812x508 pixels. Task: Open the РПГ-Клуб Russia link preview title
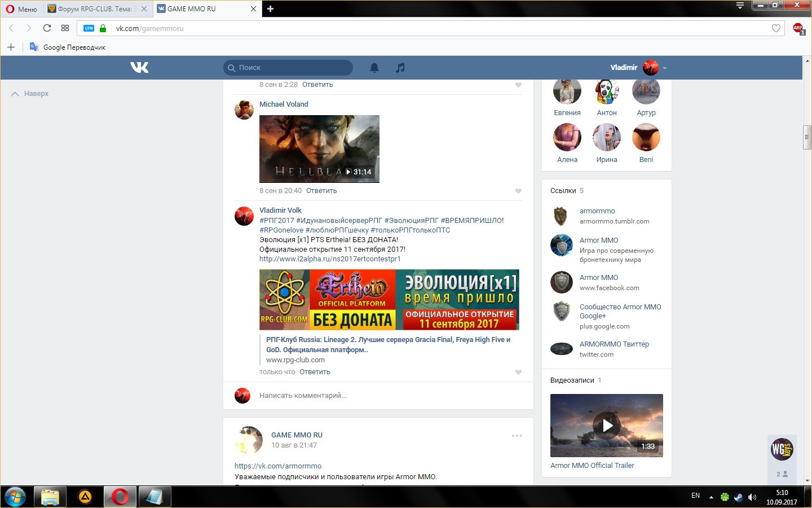tap(388, 345)
